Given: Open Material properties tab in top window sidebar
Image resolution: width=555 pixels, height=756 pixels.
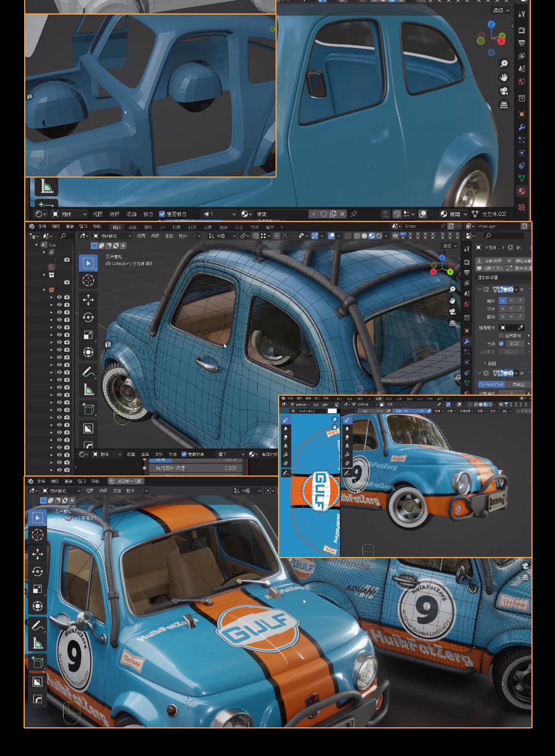Looking at the screenshot, I should pos(522,191).
